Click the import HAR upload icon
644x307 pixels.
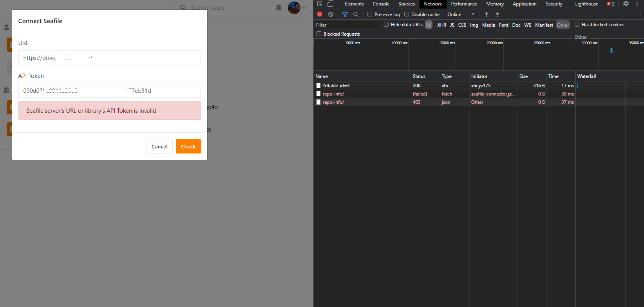pos(486,14)
